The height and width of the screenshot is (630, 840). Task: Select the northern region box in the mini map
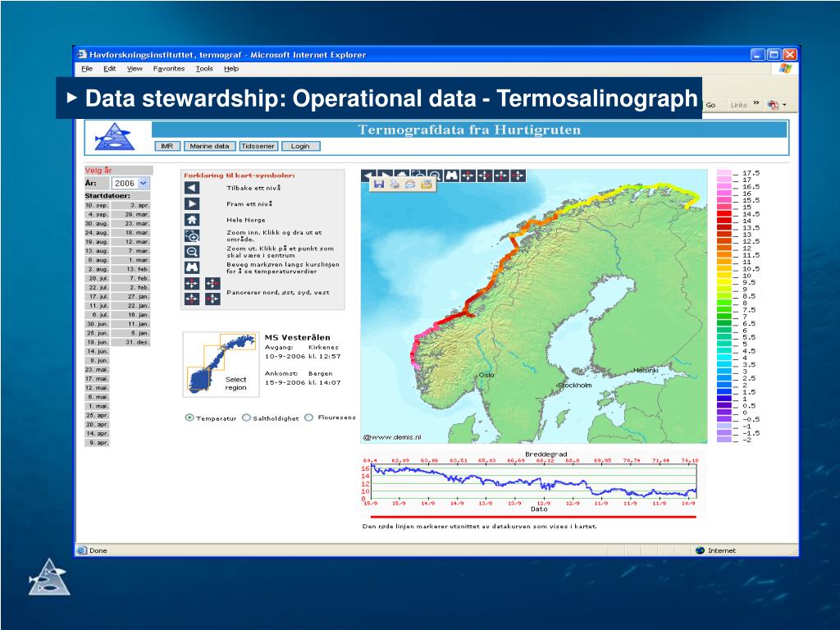point(238,342)
